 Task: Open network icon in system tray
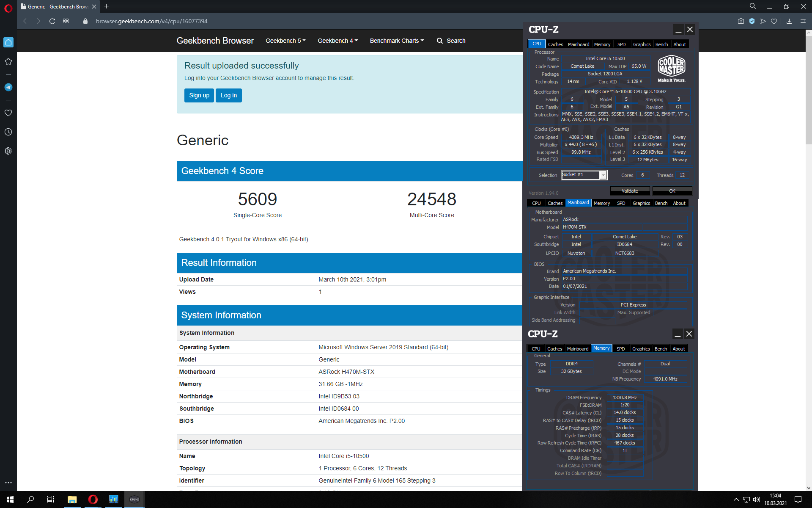tap(746, 500)
